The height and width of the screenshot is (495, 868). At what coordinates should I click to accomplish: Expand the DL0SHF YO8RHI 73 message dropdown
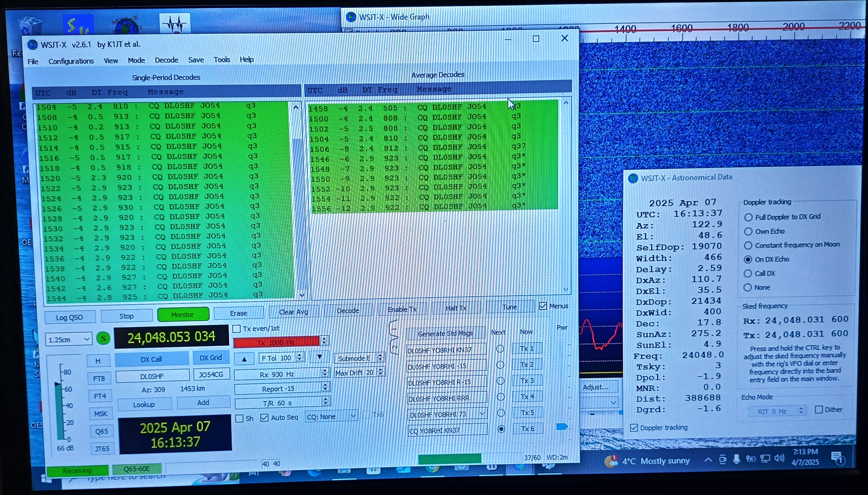pos(482,413)
